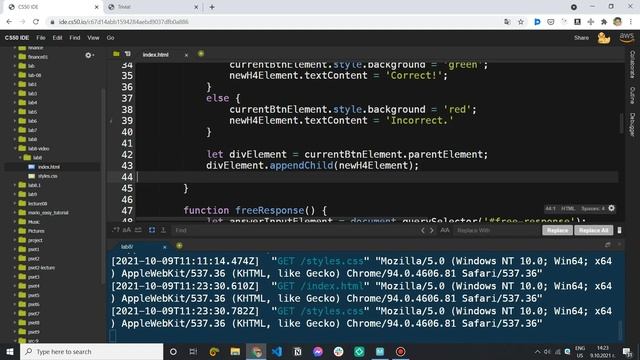Close the index.html editor tab

186,55
